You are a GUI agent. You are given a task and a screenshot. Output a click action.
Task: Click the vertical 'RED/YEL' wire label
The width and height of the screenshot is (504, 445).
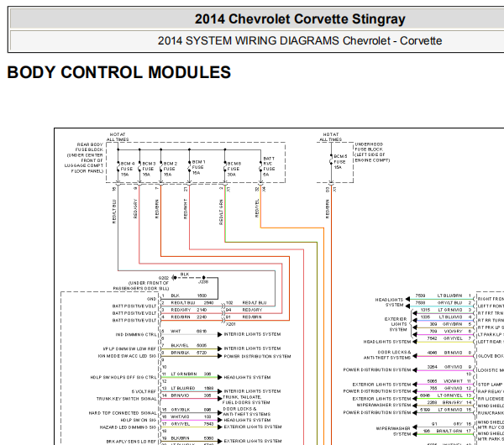point(257,208)
